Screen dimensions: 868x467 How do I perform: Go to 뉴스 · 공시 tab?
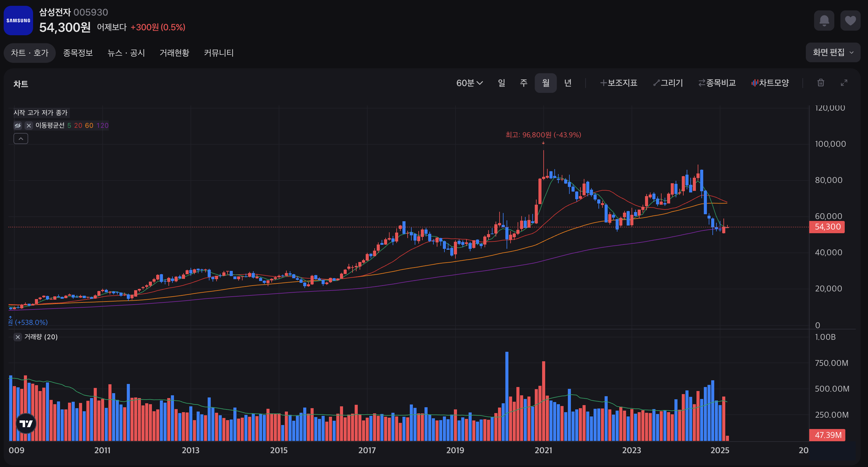[126, 53]
